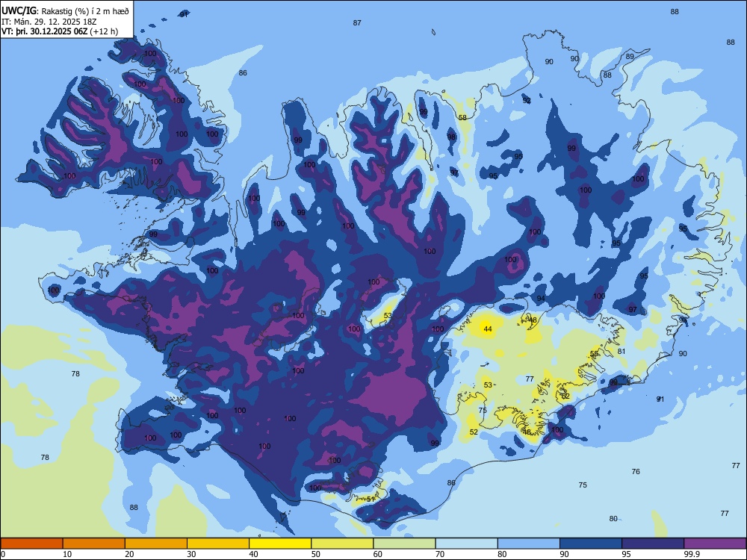The image size is (747, 560).
Task: Click the 95-99.9 dark navy legend swatch
Action: tap(653, 544)
